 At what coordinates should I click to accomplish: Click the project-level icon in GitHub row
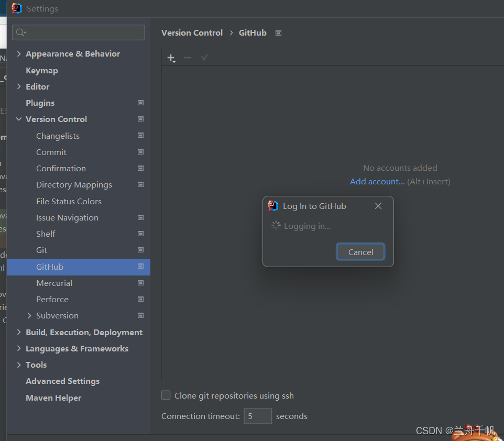[x=140, y=267]
